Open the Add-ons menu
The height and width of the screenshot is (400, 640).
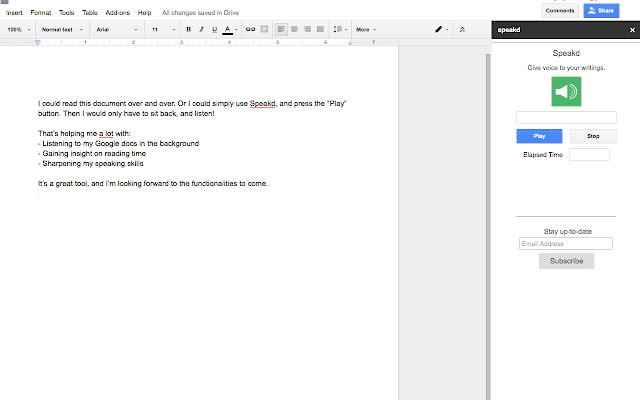117,13
